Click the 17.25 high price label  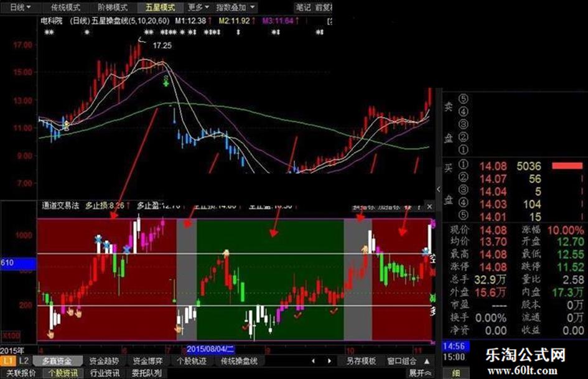point(162,45)
